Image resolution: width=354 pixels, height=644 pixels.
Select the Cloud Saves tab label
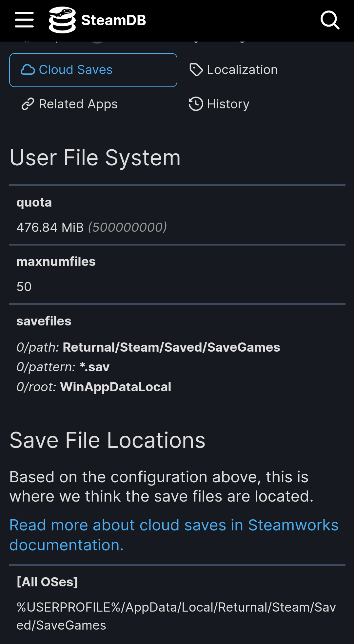[x=75, y=70]
